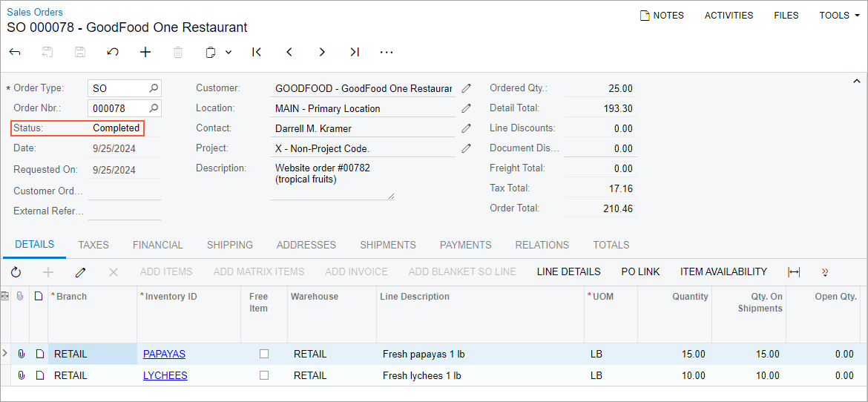
Task: Open the more actions ellipsis menu
Action: pos(387,52)
